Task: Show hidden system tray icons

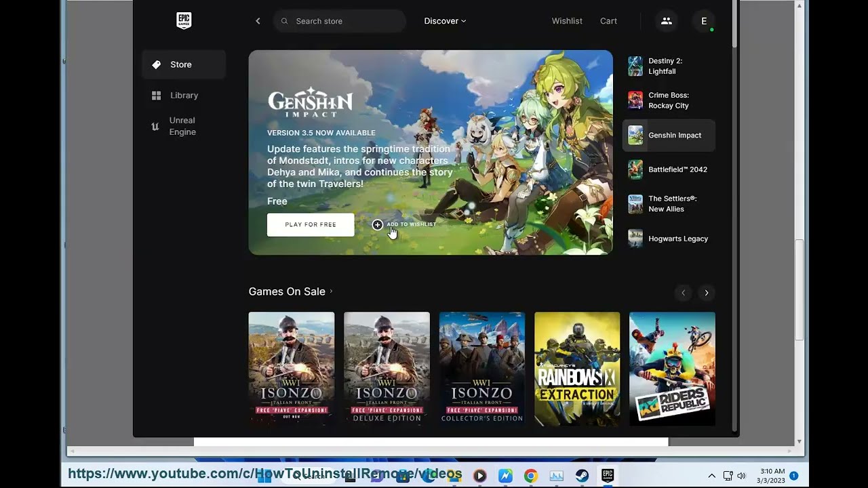Action: pos(711,476)
